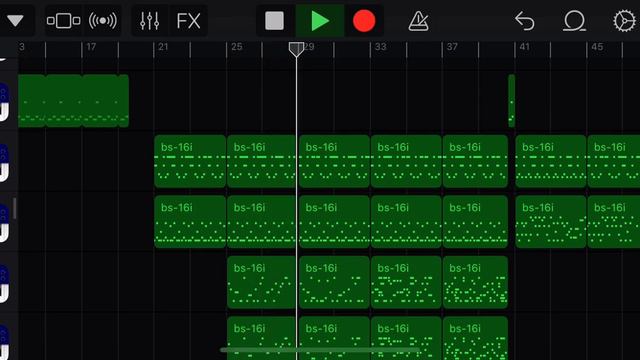The width and height of the screenshot is (640, 360).
Task: Select second track bs-16i region at bar 29
Action: tap(334, 161)
